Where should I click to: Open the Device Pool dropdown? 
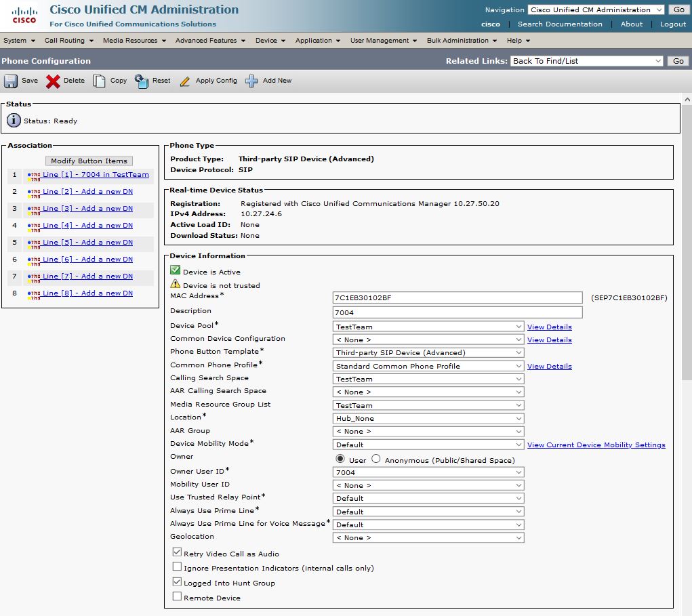tap(428, 327)
